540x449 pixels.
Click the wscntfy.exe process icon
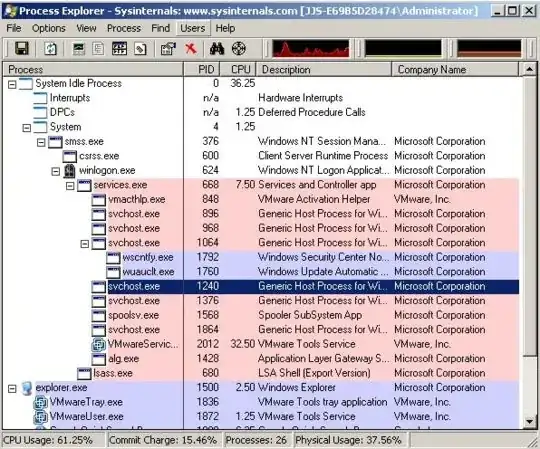pyautogui.click(x=113, y=258)
